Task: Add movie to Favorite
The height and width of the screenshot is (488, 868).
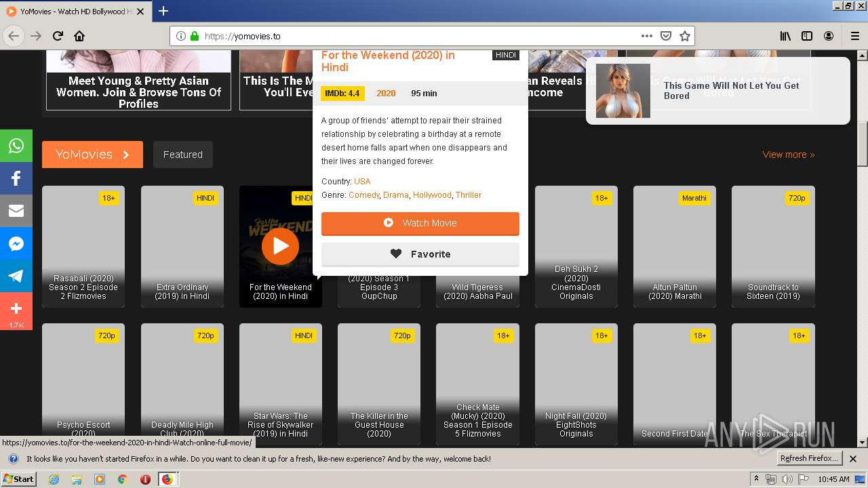Action: [x=420, y=254]
